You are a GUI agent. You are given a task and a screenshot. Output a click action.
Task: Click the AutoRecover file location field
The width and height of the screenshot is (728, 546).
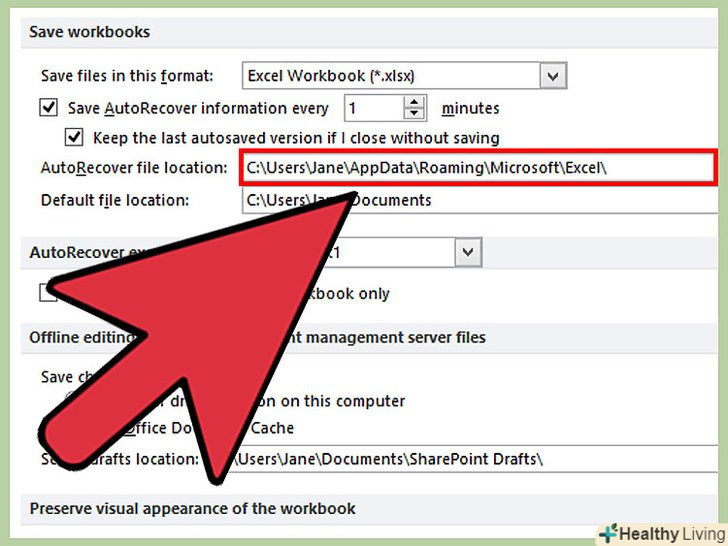pos(478,168)
